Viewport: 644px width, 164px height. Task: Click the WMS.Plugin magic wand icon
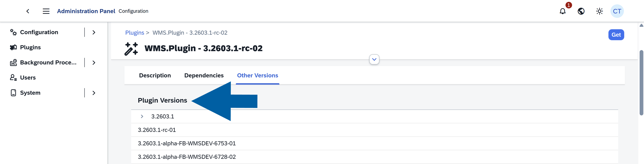tap(131, 48)
